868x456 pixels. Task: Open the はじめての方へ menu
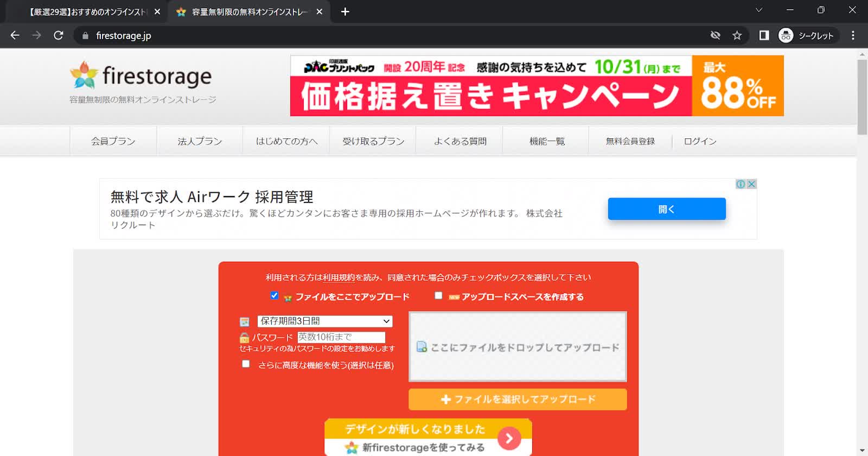pyautogui.click(x=286, y=141)
